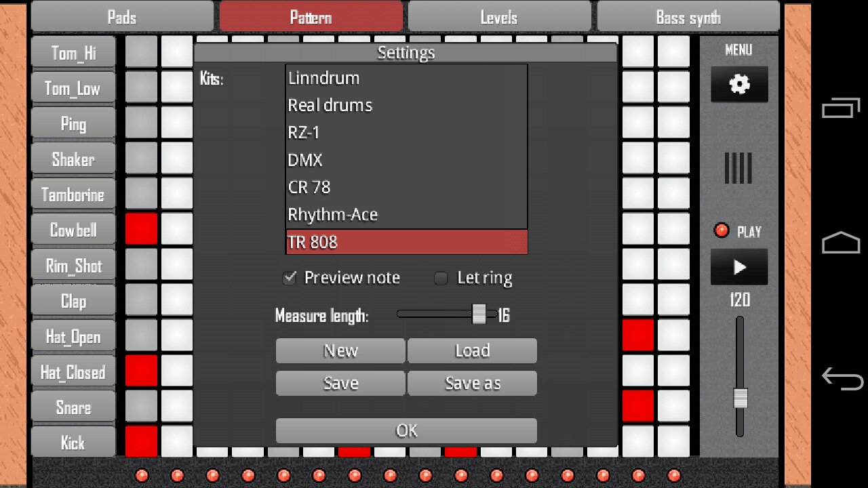
Task: Select the Rhythm-Ace kit
Action: click(333, 214)
